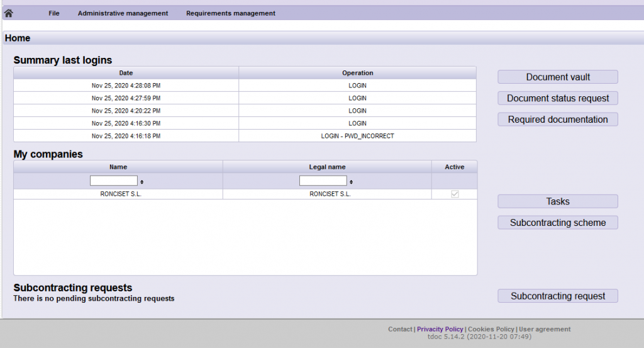This screenshot has height=348, width=644.
Task: Toggle Legal name column sort arrows
Action: point(351,182)
